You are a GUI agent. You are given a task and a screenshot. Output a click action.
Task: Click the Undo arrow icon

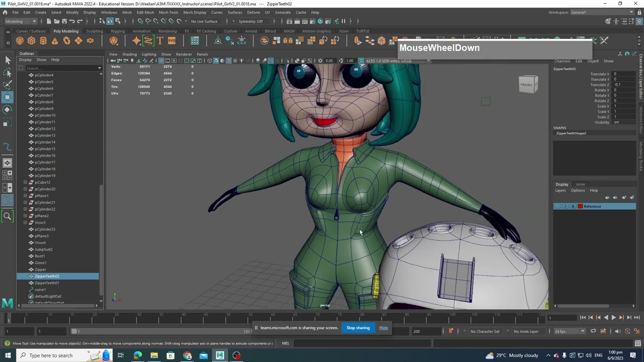(72, 21)
